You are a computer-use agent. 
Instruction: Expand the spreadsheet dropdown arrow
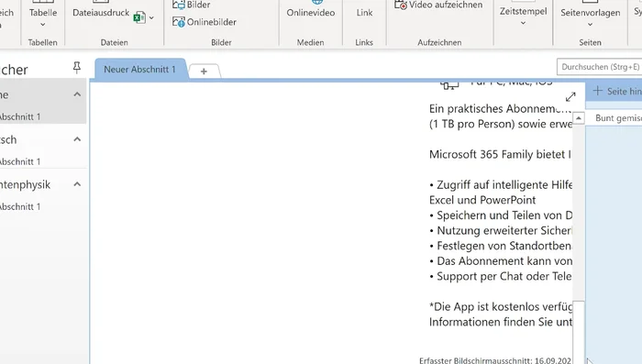(x=151, y=17)
